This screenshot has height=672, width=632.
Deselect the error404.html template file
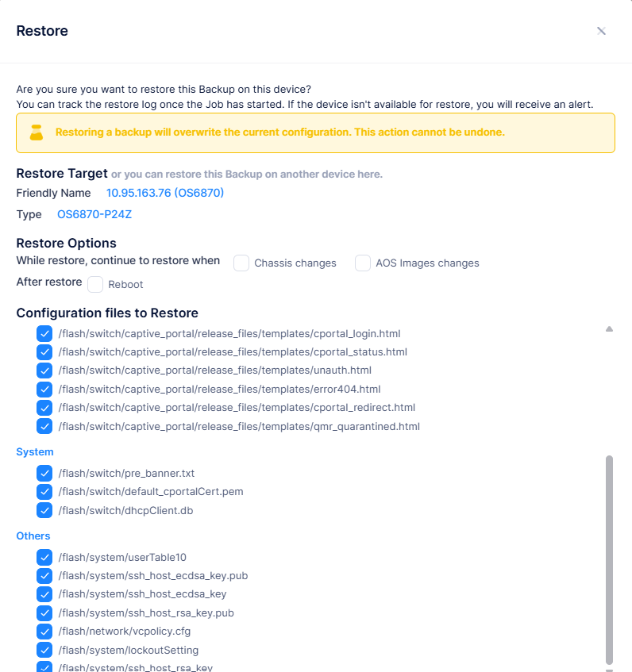(x=44, y=390)
